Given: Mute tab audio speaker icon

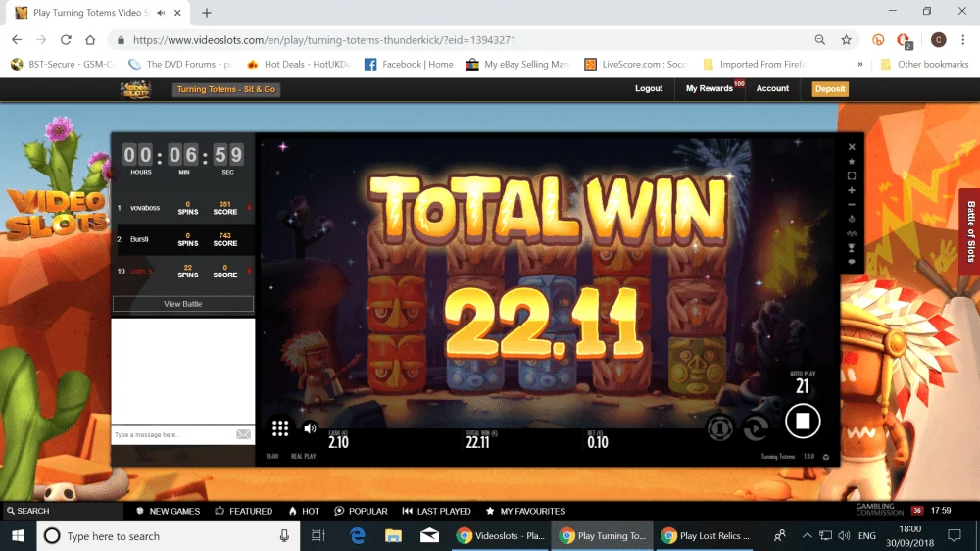Looking at the screenshot, I should [x=162, y=13].
